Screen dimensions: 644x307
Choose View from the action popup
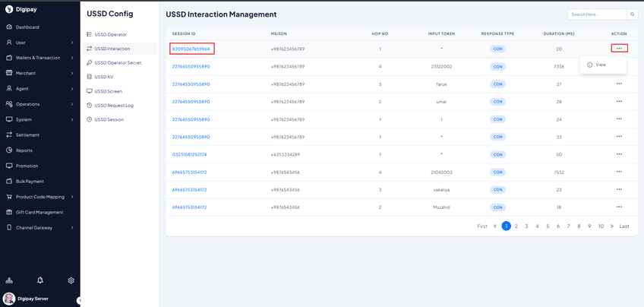[x=603, y=65]
